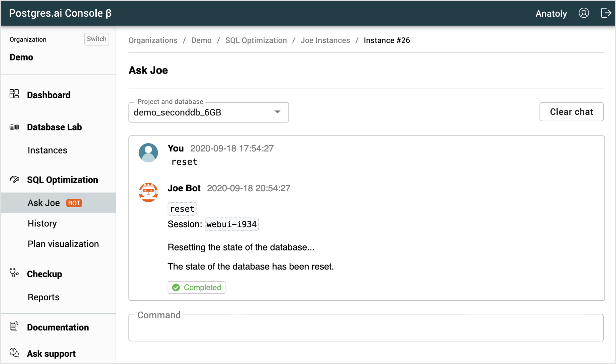Open Checkup section
This screenshot has width=616, height=364.
pos(45,274)
